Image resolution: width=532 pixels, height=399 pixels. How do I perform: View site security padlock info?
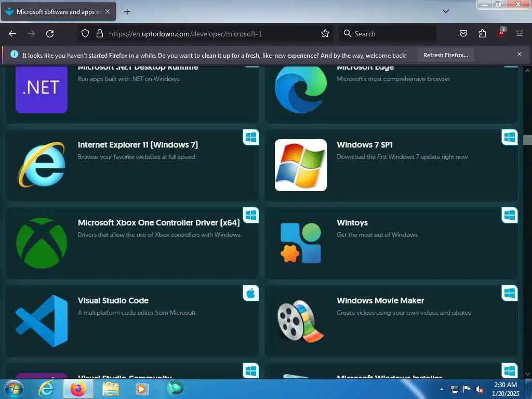pos(99,33)
